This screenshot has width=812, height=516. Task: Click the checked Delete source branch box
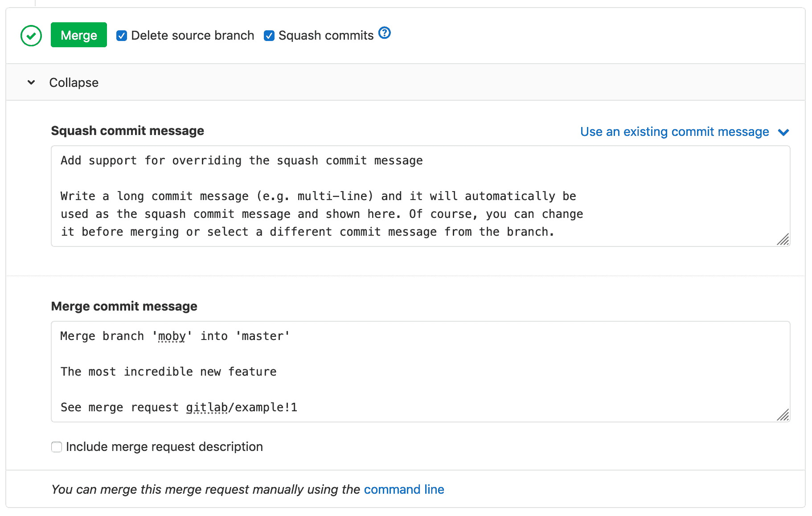click(x=122, y=36)
